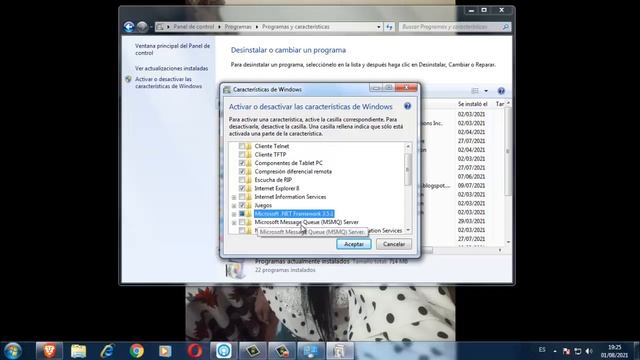Click Panel de control breadcrumb

coord(194,27)
